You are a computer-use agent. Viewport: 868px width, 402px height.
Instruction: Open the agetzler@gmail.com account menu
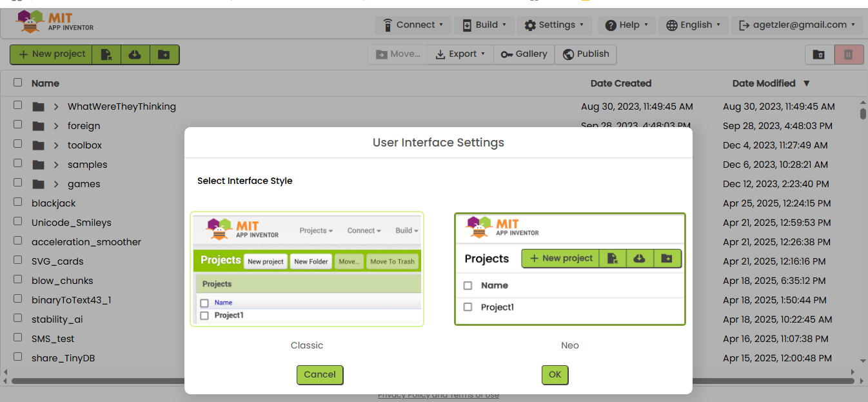(x=798, y=25)
